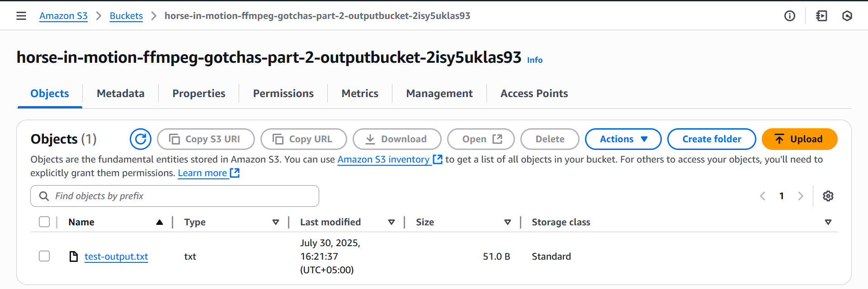Screen dimensions: 868x289
Task: Click the hexagon settings icon in header
Action: coord(847,16)
